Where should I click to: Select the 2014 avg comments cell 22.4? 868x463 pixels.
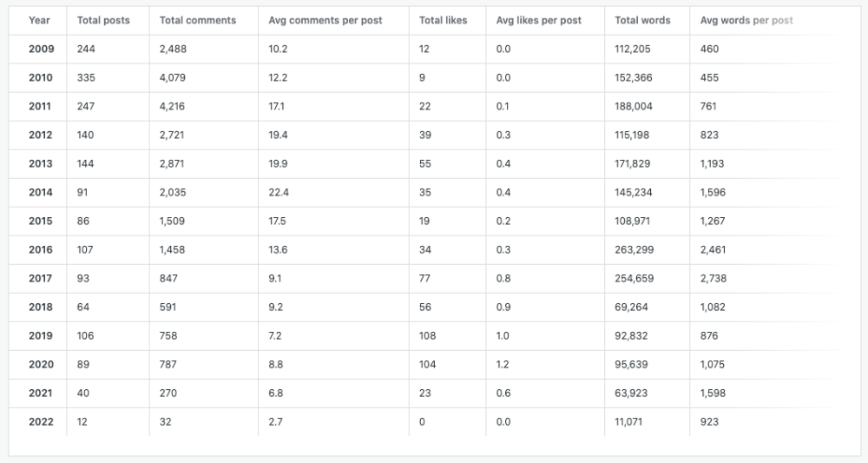coord(278,192)
